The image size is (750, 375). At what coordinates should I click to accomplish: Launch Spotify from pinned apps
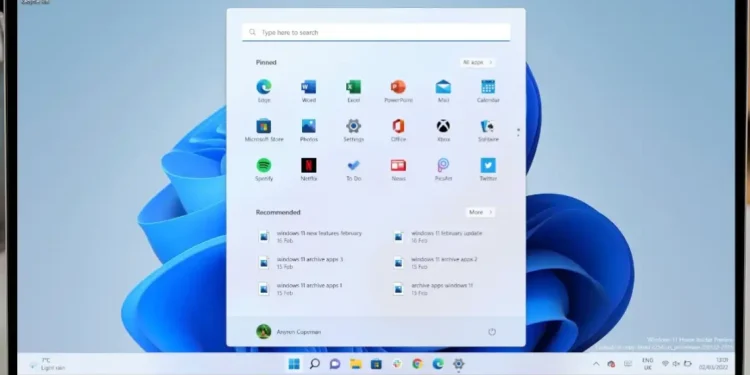pyautogui.click(x=264, y=169)
